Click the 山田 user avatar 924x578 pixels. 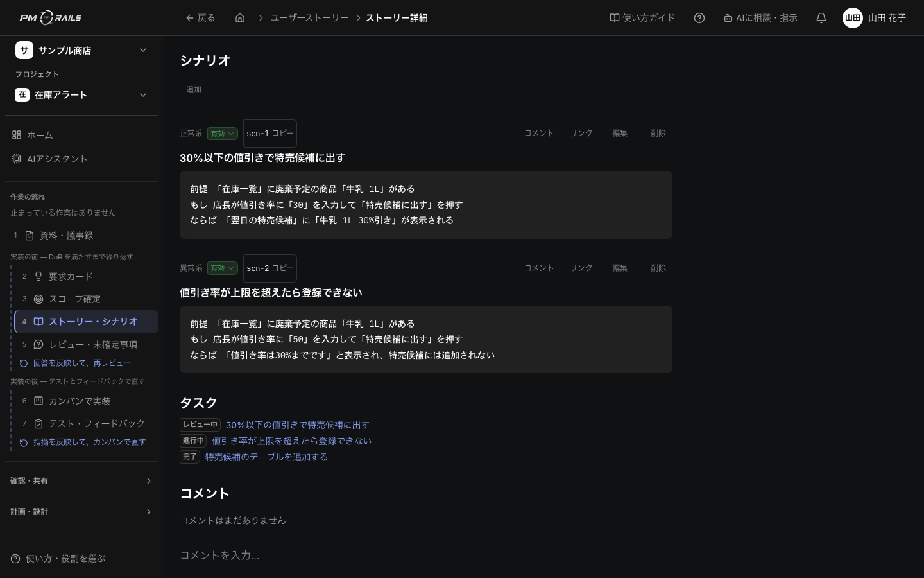[853, 18]
